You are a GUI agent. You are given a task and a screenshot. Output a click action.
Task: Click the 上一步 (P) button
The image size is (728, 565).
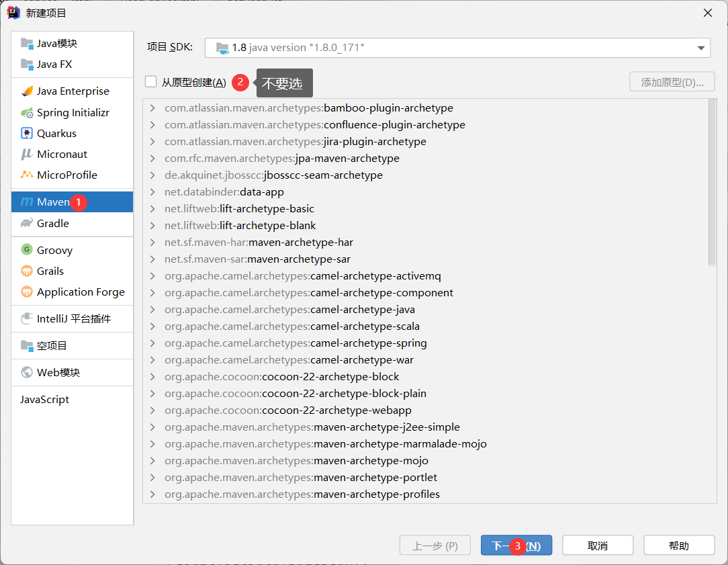click(x=435, y=546)
